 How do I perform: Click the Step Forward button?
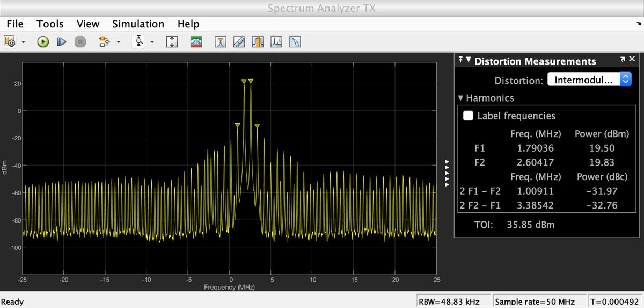(62, 41)
